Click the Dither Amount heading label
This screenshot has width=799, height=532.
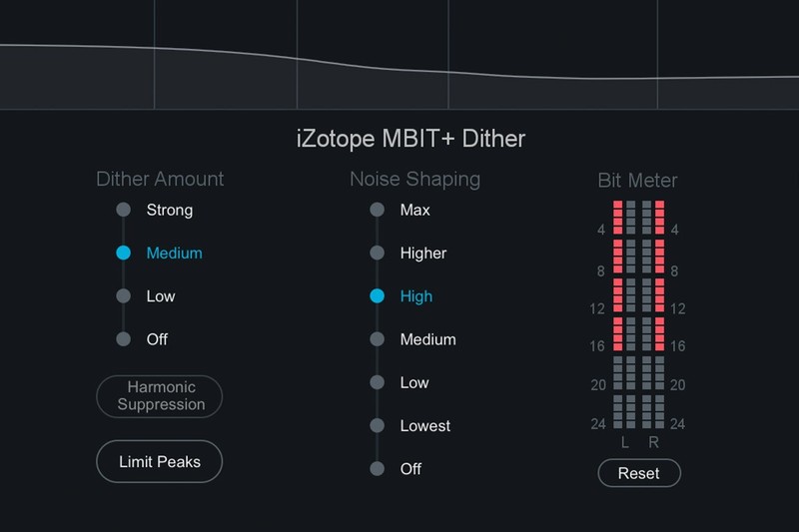(160, 180)
